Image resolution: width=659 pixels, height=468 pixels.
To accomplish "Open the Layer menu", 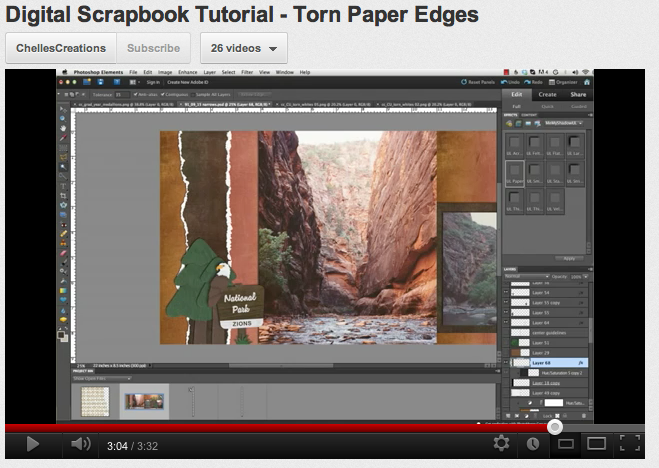I will pos(209,72).
